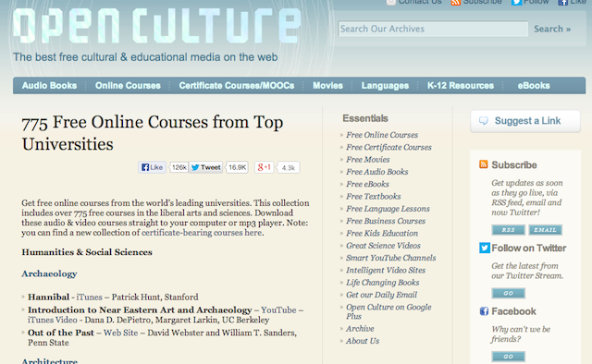This screenshot has width=592, height=364.
Task: Click the Facebook icon in top header
Action: (x=563, y=2)
